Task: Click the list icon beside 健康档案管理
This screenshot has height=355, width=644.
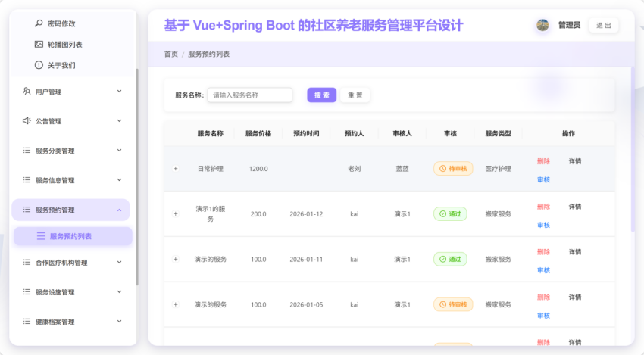Action: [x=27, y=322]
